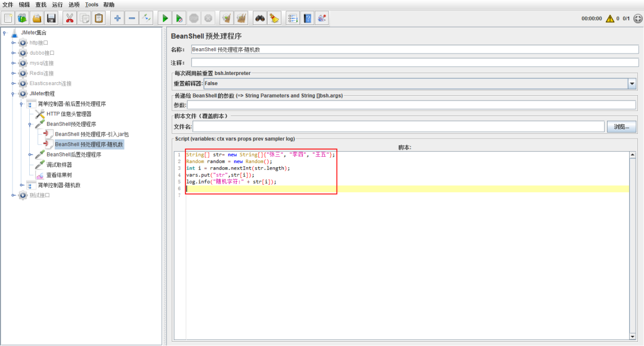
Task: Click the 浏览... browse button
Action: 621,127
